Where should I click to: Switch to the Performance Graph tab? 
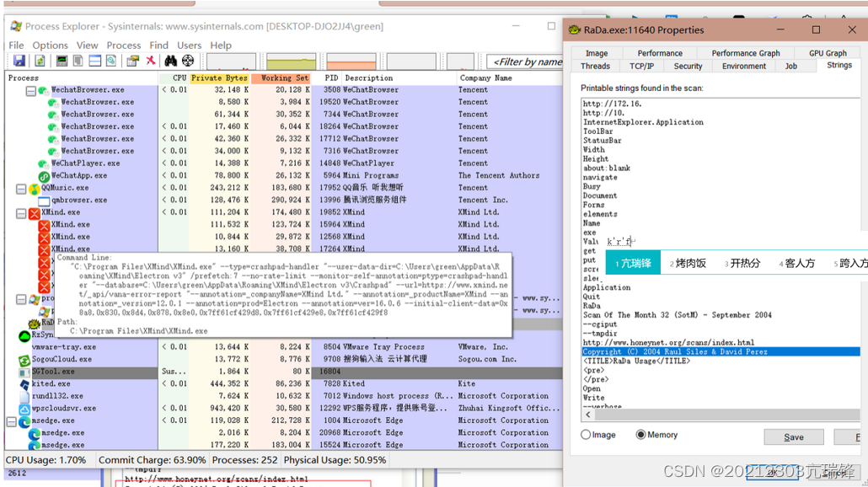pos(746,53)
